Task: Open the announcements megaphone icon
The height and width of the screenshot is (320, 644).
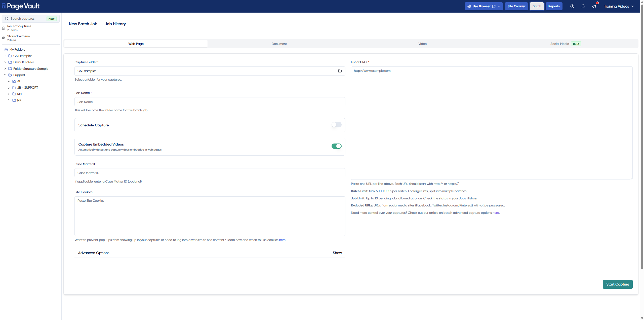Action: pos(594,6)
